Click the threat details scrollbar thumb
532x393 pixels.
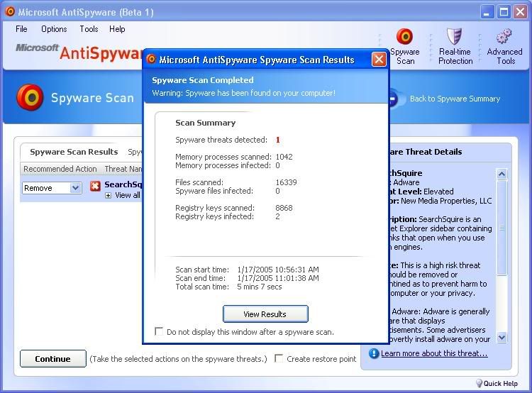click(501, 228)
